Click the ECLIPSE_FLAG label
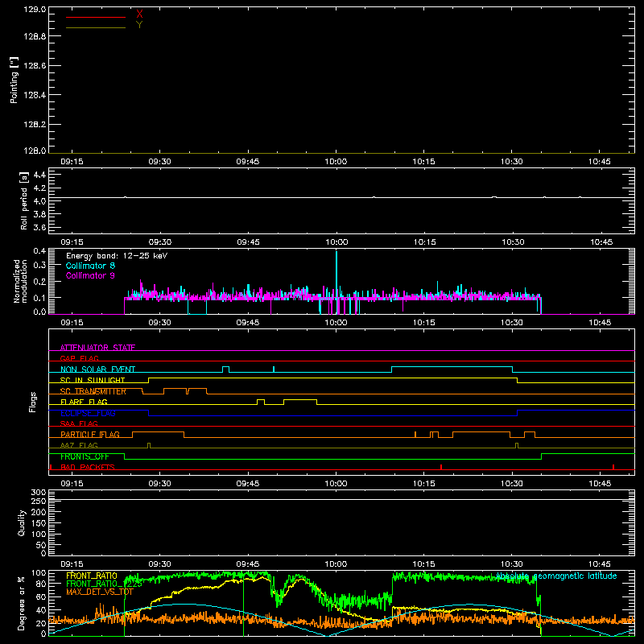Screen dimensions: 644x644 [x=88, y=413]
